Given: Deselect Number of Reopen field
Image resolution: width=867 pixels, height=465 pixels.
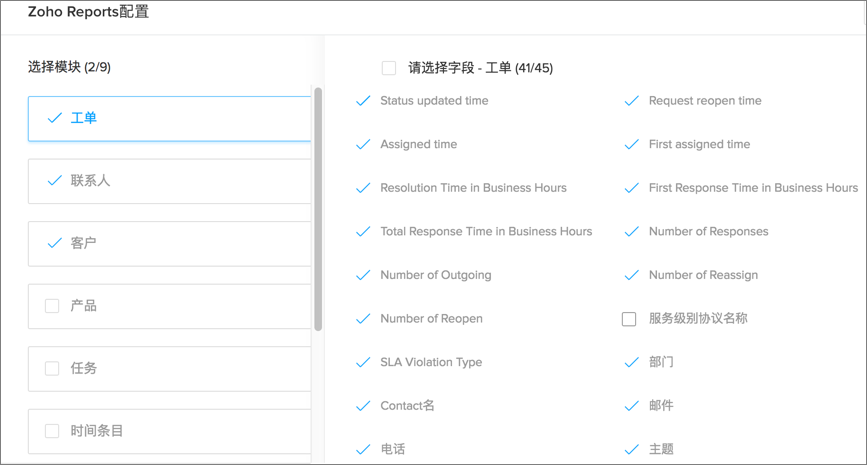Looking at the screenshot, I should pyautogui.click(x=363, y=319).
